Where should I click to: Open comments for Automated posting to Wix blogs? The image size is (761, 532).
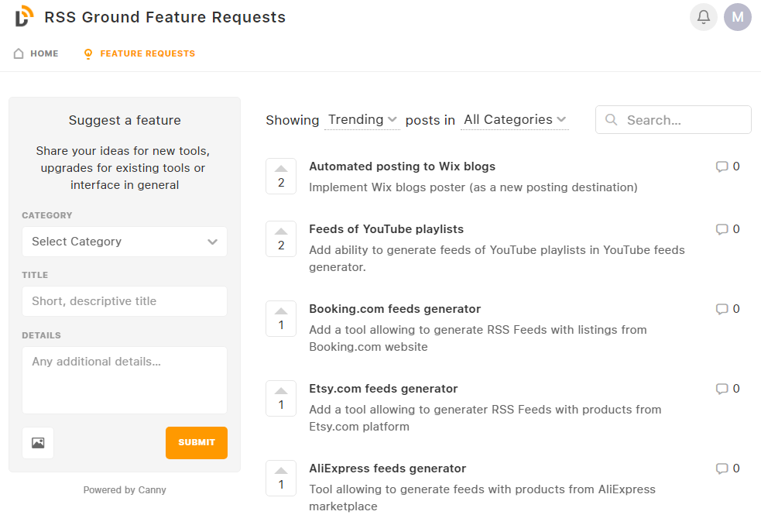click(728, 166)
